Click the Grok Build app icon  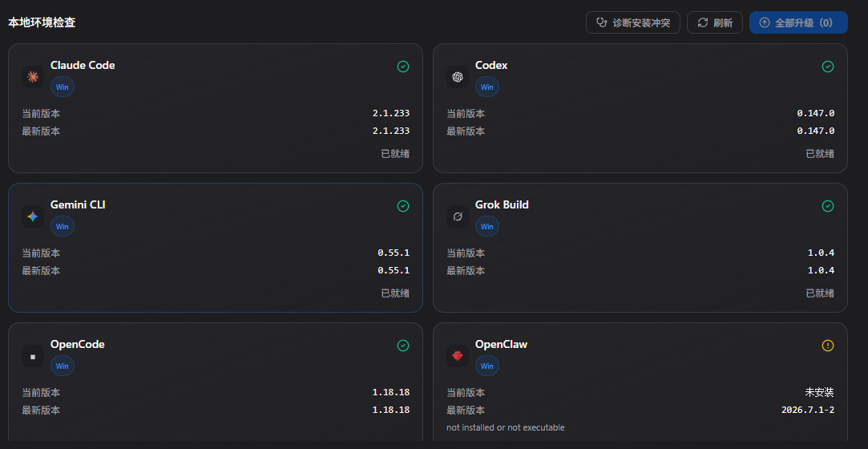(458, 216)
